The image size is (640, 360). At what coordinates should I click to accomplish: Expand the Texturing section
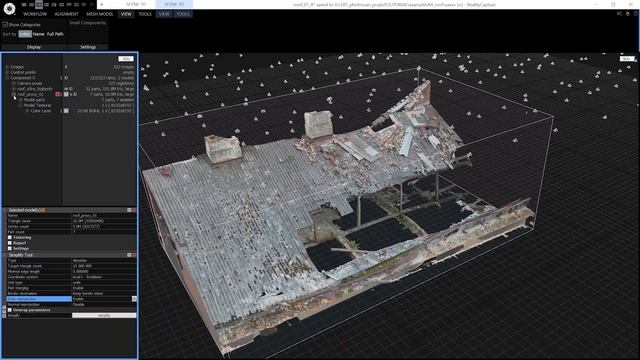[x=10, y=237]
